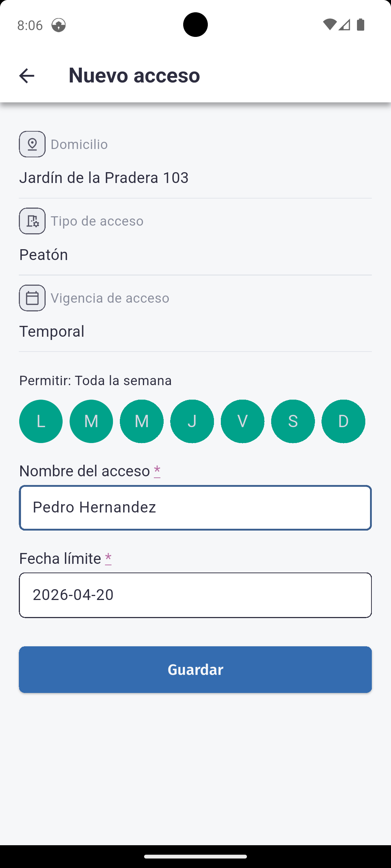Toggle the J (Thursday) day circle
The height and width of the screenshot is (868, 391).
coord(192,421)
